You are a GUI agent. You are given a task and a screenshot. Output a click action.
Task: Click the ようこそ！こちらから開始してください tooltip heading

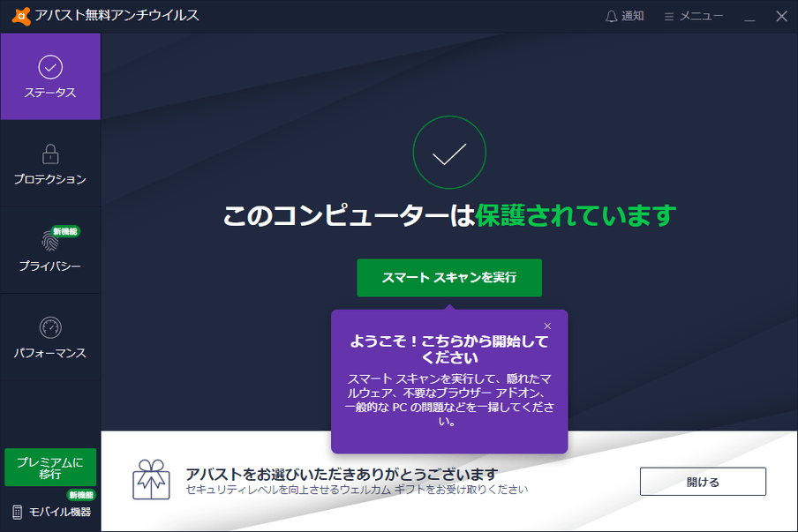tap(449, 349)
